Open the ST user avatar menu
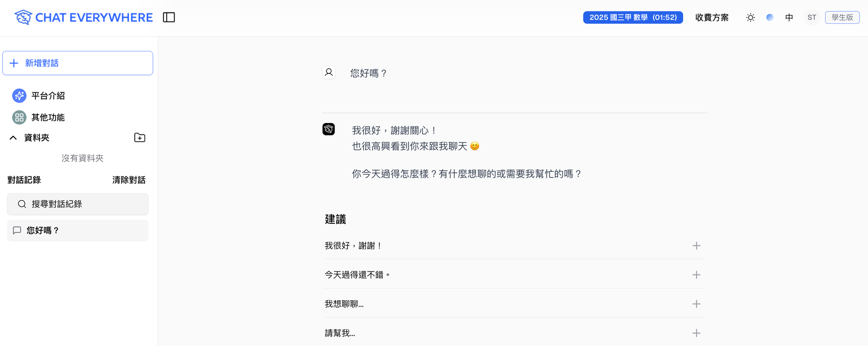868x346 pixels. tap(812, 17)
